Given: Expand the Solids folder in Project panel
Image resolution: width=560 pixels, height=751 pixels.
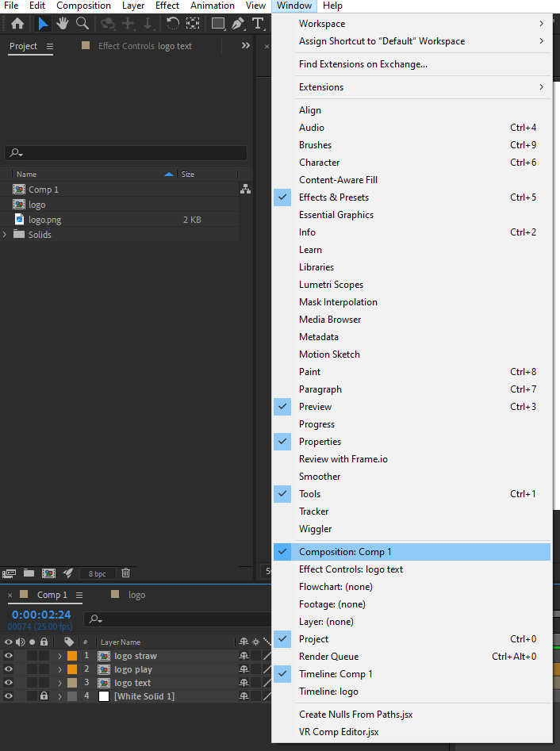Looking at the screenshot, I should (x=5, y=234).
